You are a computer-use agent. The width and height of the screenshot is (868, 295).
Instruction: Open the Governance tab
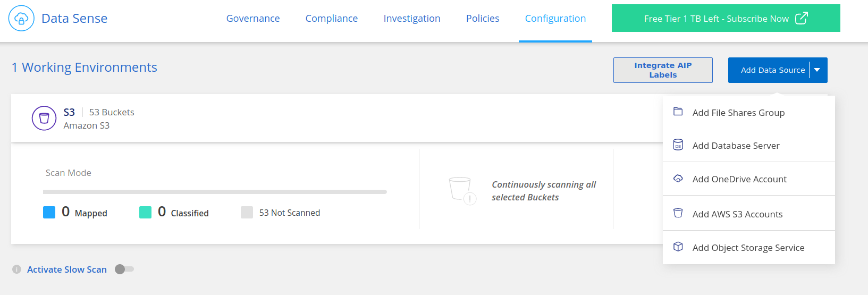(253, 19)
